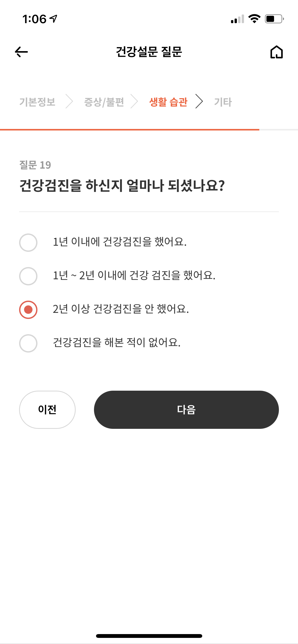Tap the Wi-Fi status icon
This screenshot has height=644, width=298.
click(254, 19)
